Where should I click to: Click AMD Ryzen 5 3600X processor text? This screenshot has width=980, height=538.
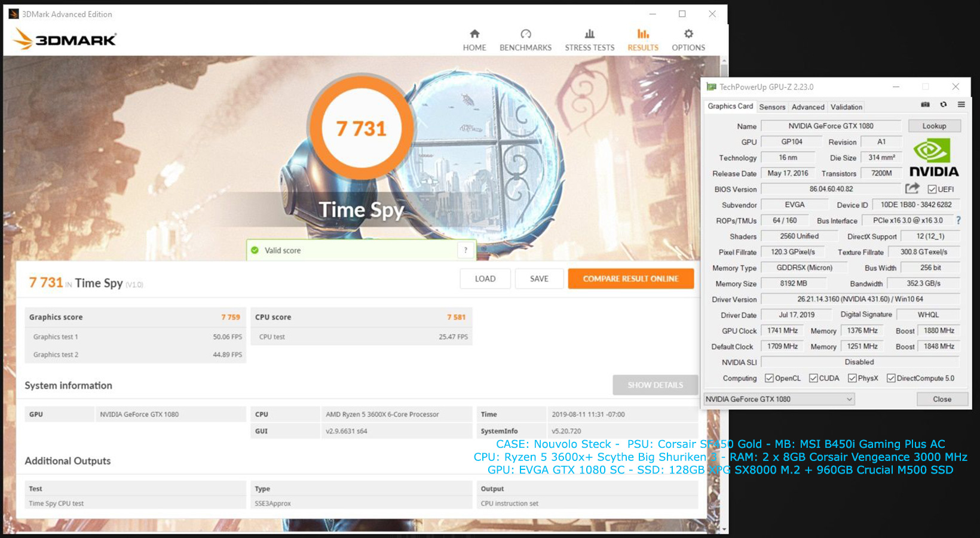pyautogui.click(x=382, y=414)
